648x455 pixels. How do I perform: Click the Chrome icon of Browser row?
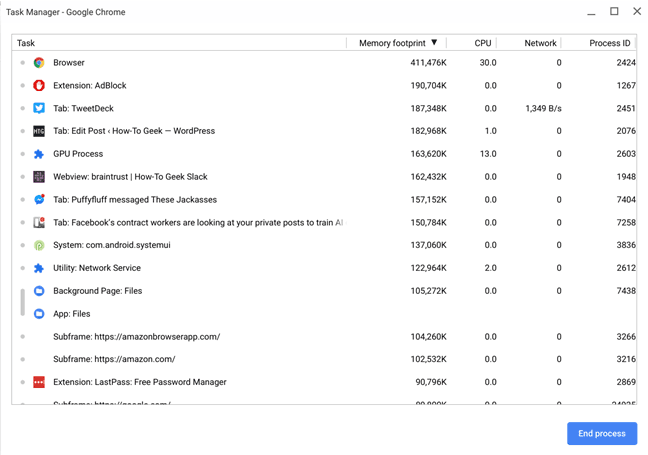tap(39, 63)
